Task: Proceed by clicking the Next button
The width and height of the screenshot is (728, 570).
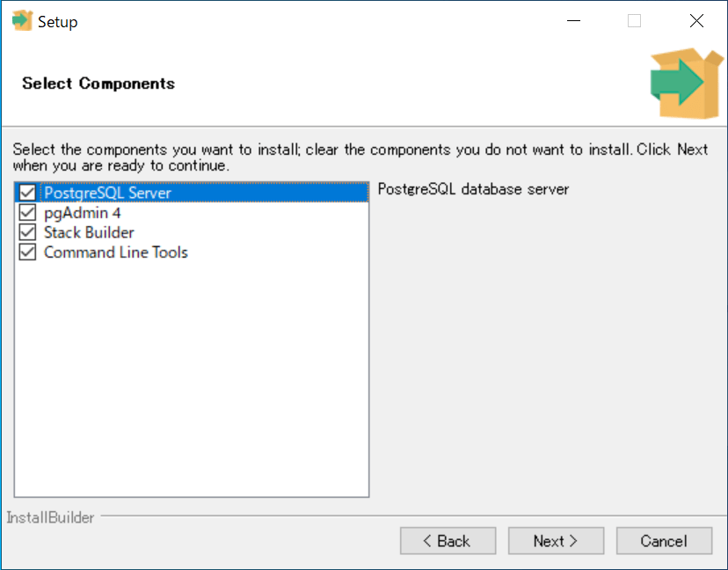Action: coord(556,541)
